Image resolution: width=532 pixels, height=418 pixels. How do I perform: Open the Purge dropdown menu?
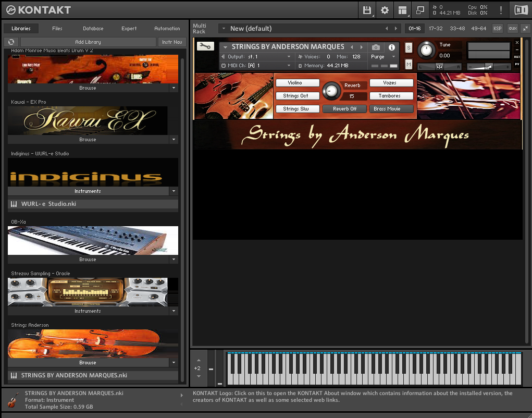click(x=383, y=57)
